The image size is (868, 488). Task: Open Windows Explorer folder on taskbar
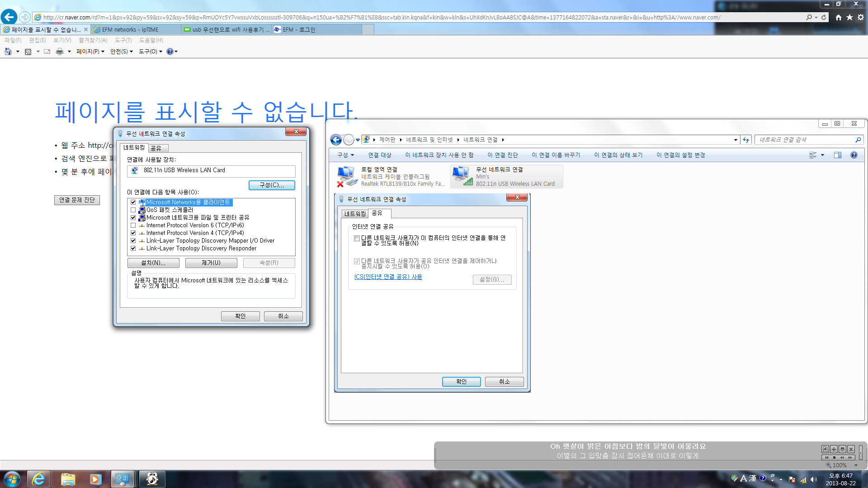pyautogui.click(x=68, y=479)
